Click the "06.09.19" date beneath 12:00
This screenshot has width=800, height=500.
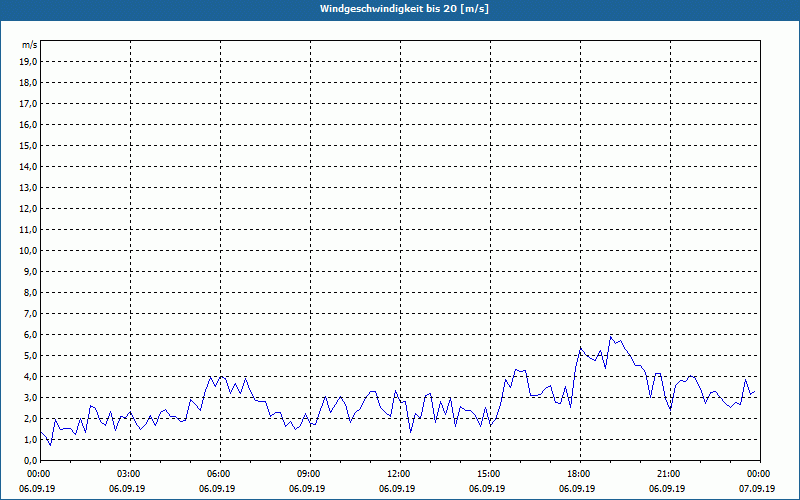point(397,488)
